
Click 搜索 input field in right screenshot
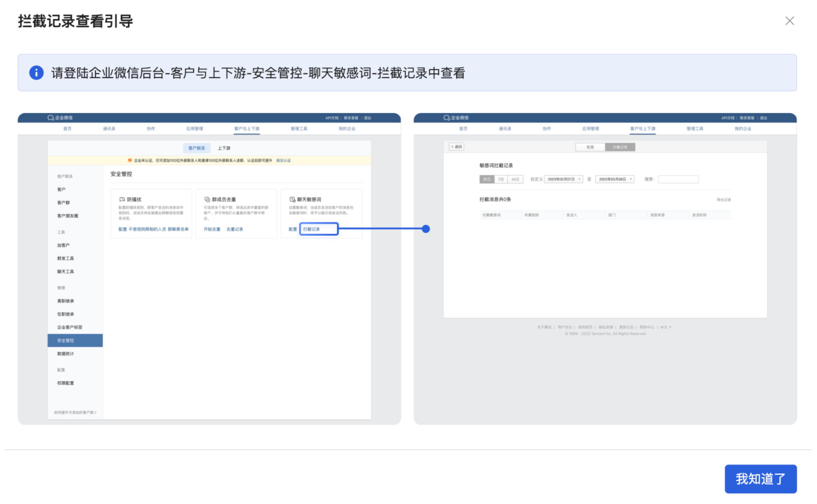pos(678,179)
